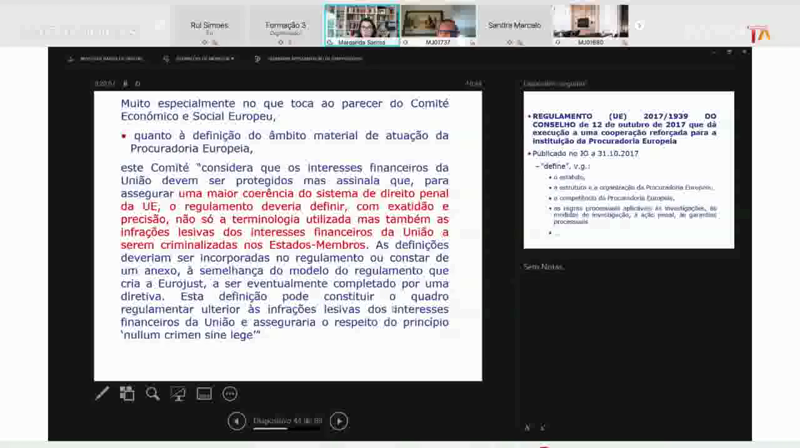Viewport: 800px width, 448px height.
Task: Click the magnifier zoom into slide icon
Action: 153,393
